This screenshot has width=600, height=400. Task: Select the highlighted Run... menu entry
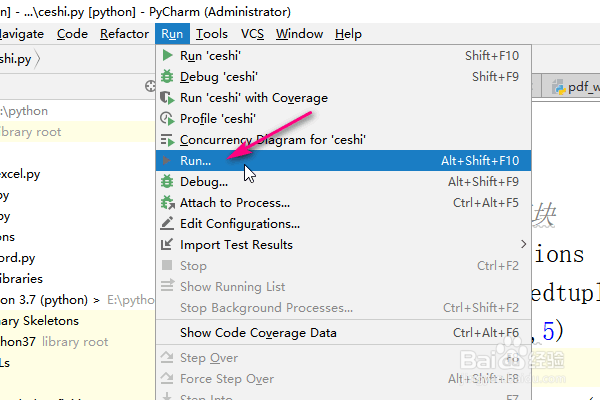click(196, 161)
